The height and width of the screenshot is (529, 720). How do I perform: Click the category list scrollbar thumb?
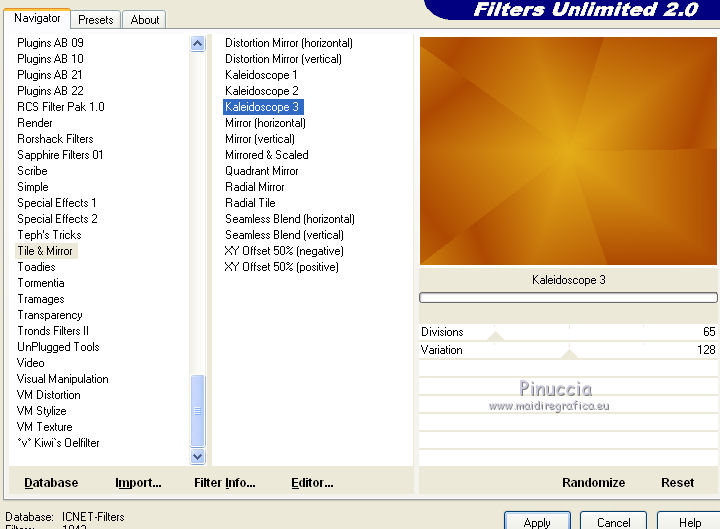tap(197, 411)
